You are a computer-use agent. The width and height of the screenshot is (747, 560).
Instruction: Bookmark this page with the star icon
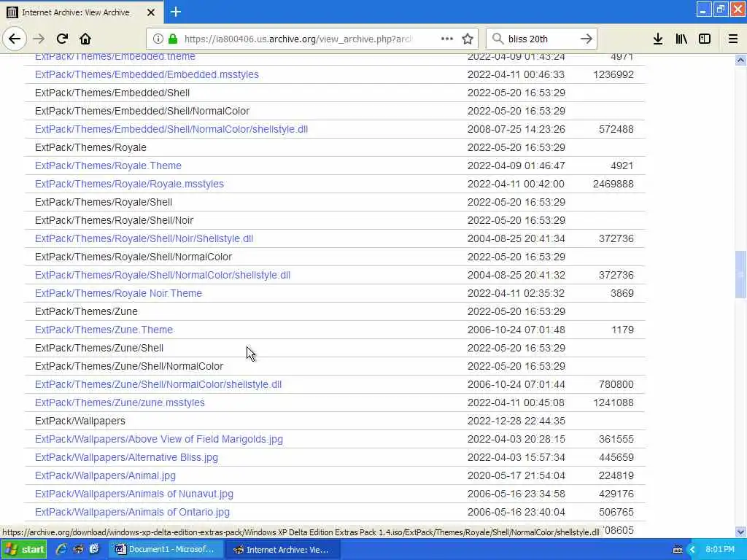pos(468,39)
